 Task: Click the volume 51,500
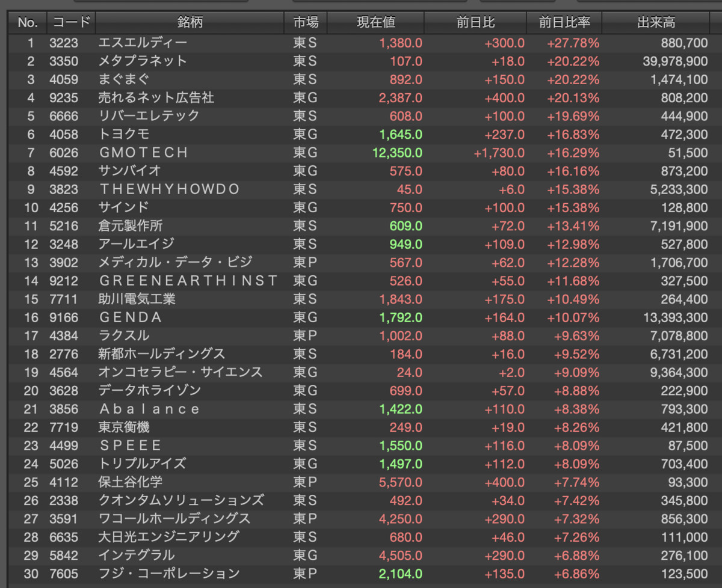688,153
